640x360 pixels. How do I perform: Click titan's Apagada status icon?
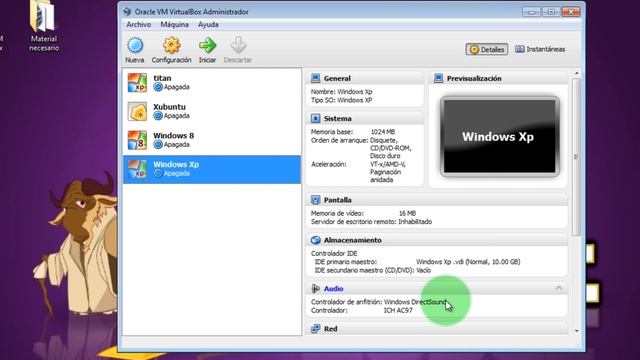coord(158,87)
